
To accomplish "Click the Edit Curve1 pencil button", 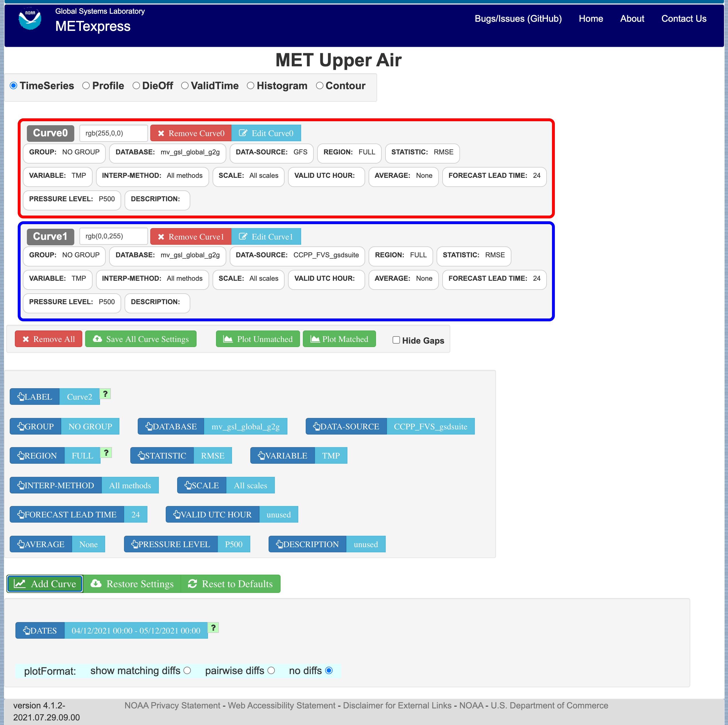I will [266, 236].
